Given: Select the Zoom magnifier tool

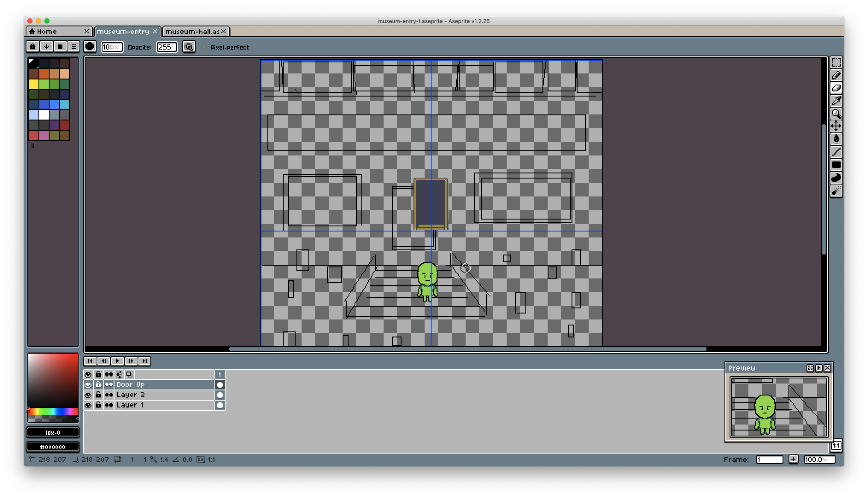Looking at the screenshot, I should (836, 114).
